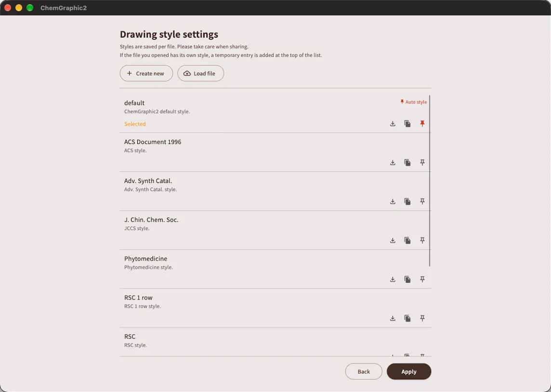Click the orange Selected label
The width and height of the screenshot is (551, 392).
click(135, 124)
